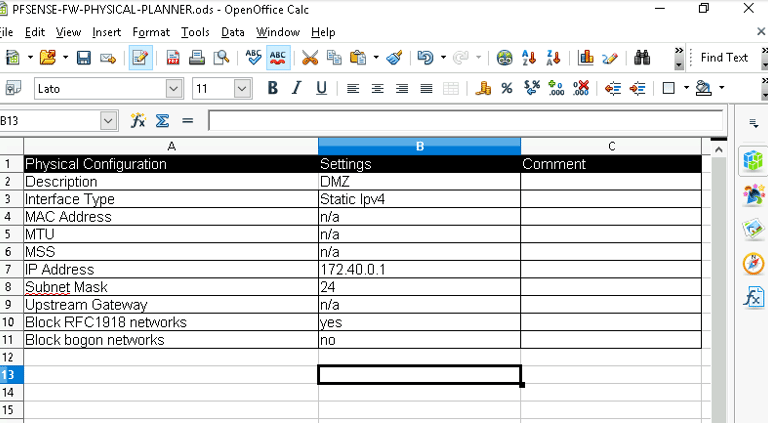
Task: Toggle Italic formatting
Action: pyautogui.click(x=296, y=89)
